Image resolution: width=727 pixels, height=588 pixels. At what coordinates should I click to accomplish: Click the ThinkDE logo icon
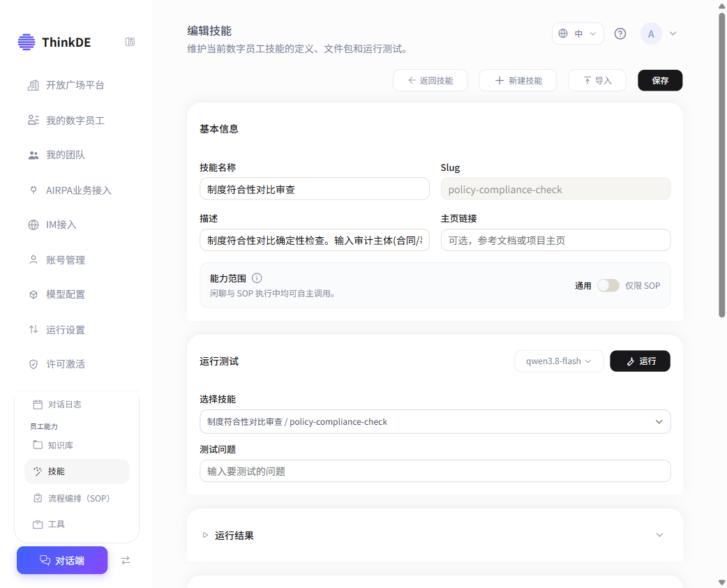[27, 42]
